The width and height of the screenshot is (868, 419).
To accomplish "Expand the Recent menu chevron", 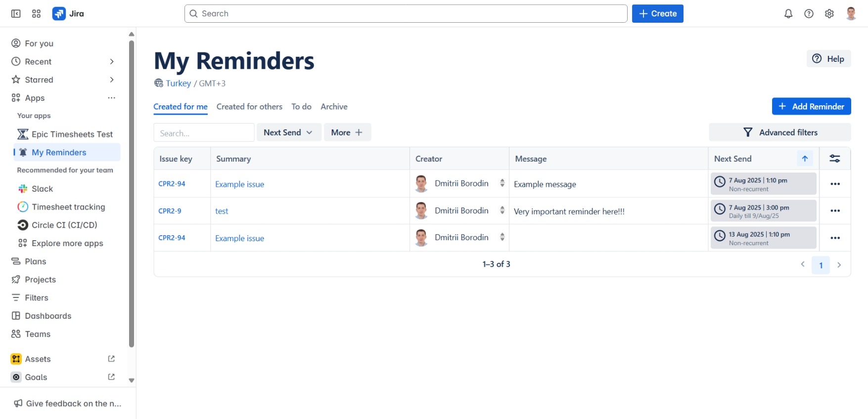I will 112,62.
